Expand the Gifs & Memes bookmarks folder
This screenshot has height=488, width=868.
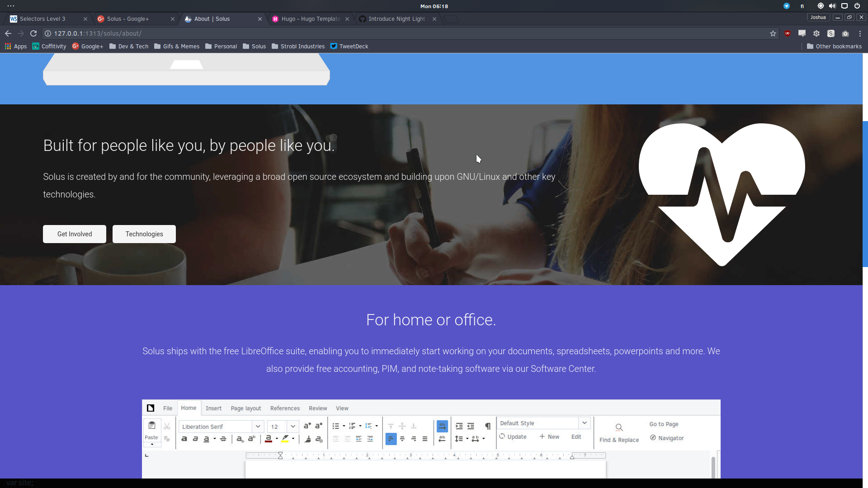pyautogui.click(x=177, y=46)
